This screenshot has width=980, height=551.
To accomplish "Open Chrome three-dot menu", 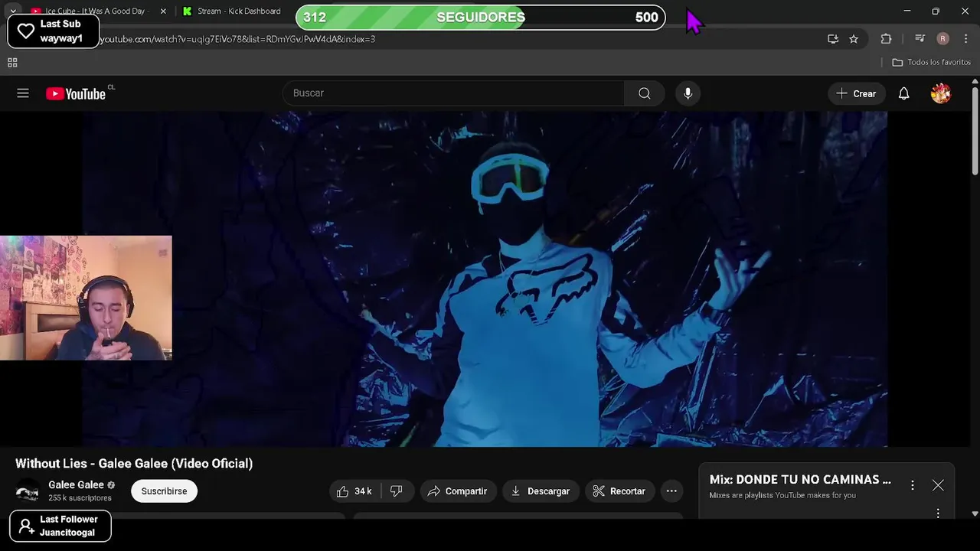I will click(x=965, y=39).
